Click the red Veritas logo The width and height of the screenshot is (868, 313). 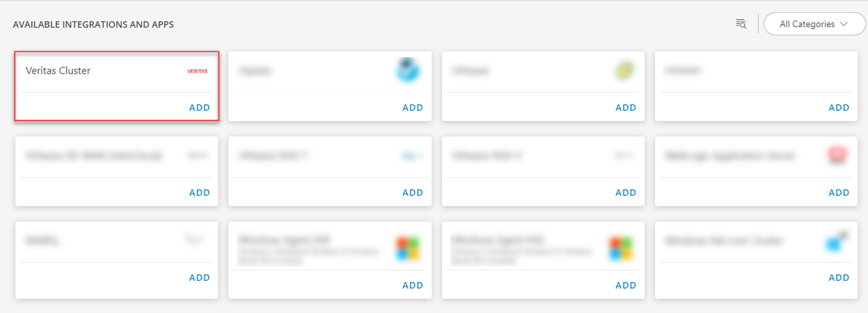pos(197,71)
